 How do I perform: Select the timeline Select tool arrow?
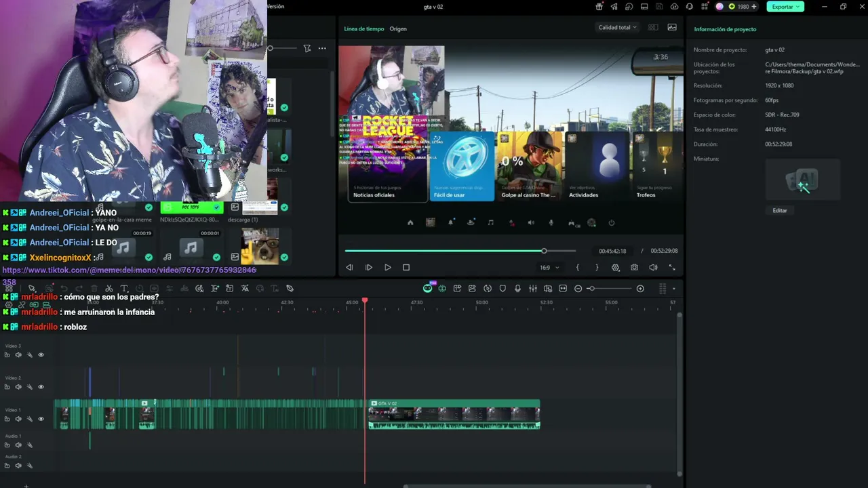tap(31, 289)
